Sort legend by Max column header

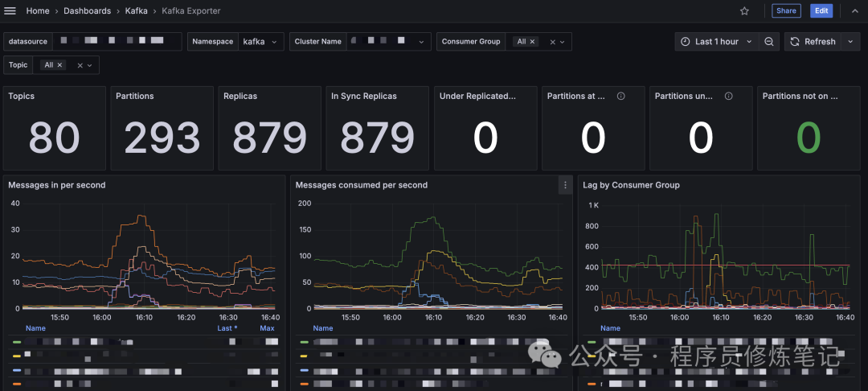pyautogui.click(x=267, y=328)
